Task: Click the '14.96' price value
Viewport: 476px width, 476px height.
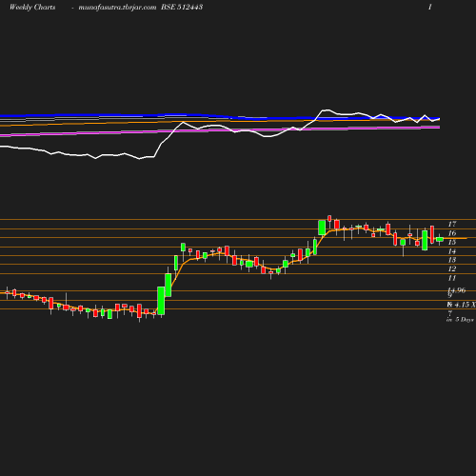Action: coord(457,290)
